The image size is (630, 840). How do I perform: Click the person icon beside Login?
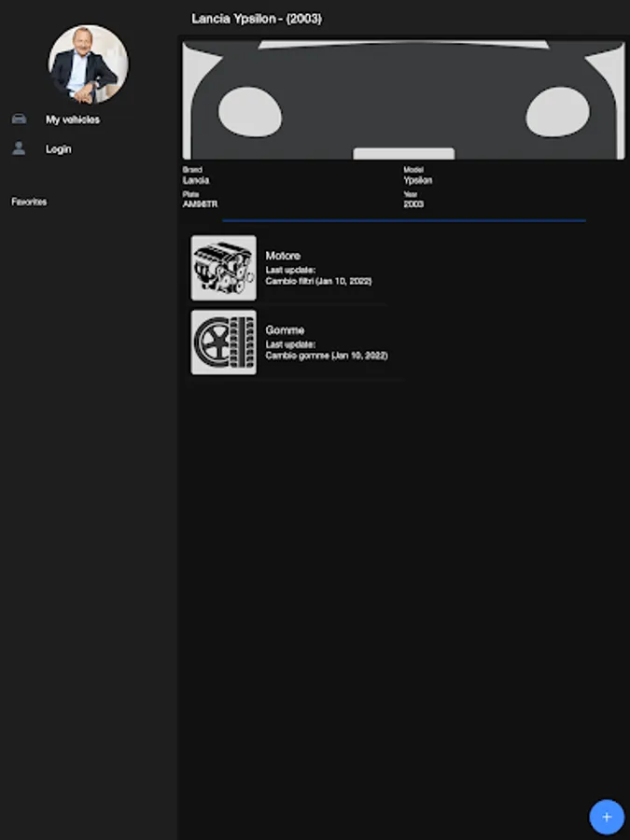pyautogui.click(x=19, y=148)
